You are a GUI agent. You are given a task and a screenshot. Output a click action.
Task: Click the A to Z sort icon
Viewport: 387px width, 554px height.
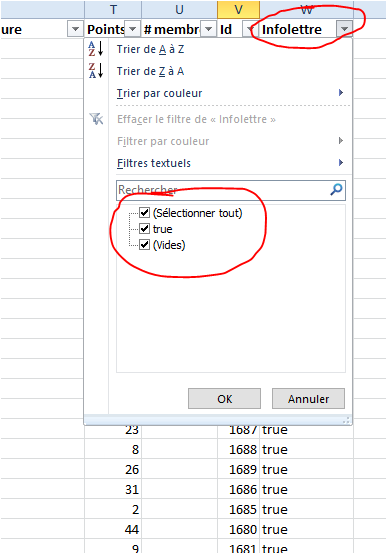tap(95, 49)
